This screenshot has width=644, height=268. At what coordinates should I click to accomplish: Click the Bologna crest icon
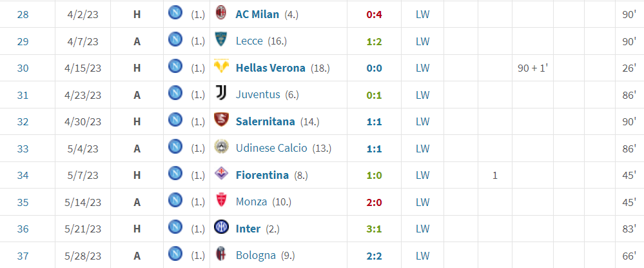221,254
